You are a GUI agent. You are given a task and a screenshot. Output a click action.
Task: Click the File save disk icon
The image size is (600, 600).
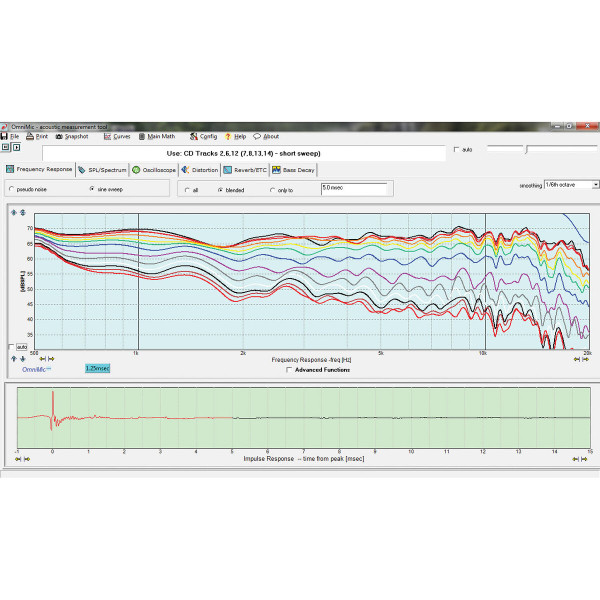point(5,136)
